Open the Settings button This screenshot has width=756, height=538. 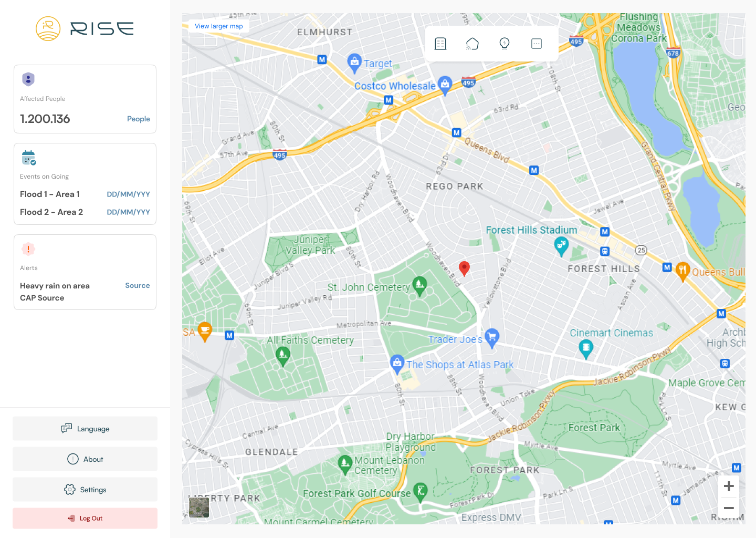[85, 490]
